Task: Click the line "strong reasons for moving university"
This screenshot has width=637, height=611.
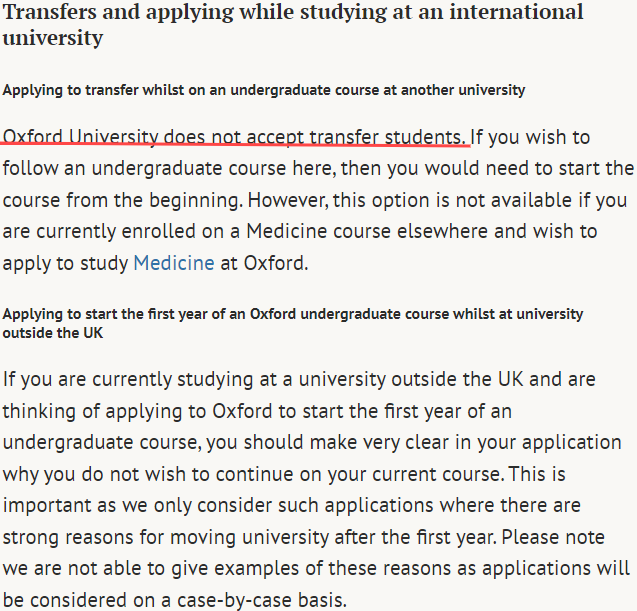Action: (303, 537)
